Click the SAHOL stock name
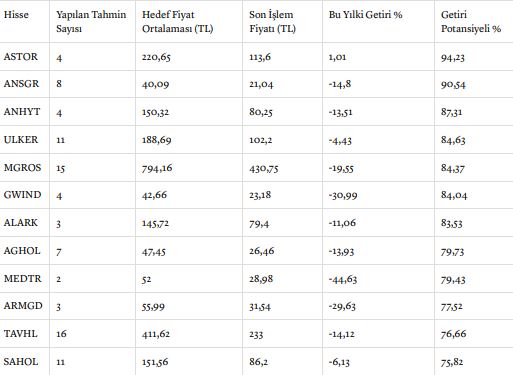The image size is (513, 375). coord(21,362)
